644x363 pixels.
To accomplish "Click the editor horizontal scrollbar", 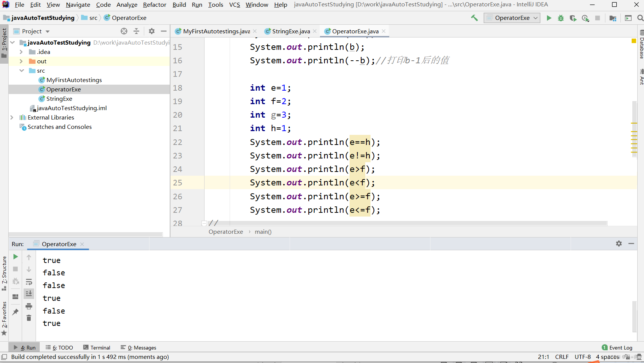I will click(407, 223).
